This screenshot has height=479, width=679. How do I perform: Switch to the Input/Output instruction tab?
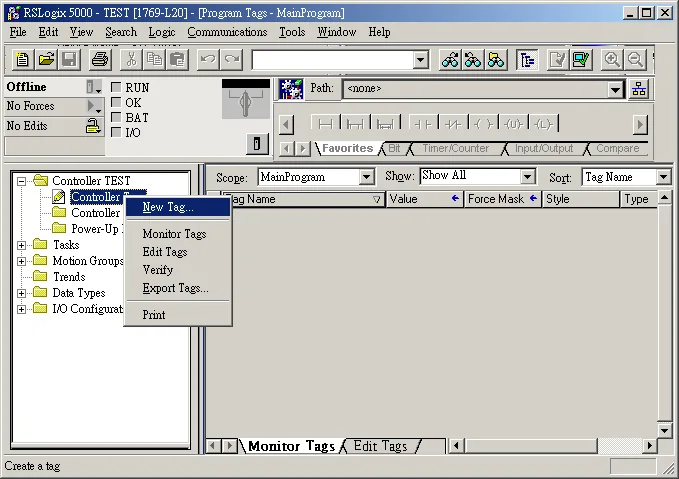coord(543,149)
